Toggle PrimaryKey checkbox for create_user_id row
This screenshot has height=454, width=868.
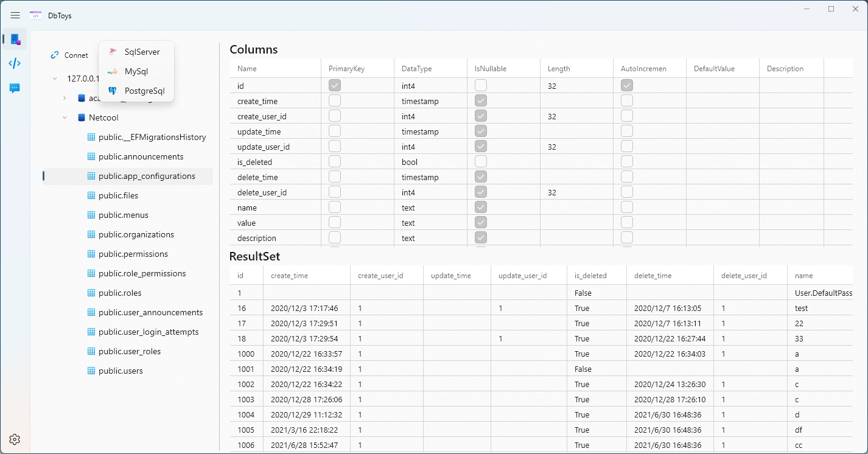tap(335, 116)
